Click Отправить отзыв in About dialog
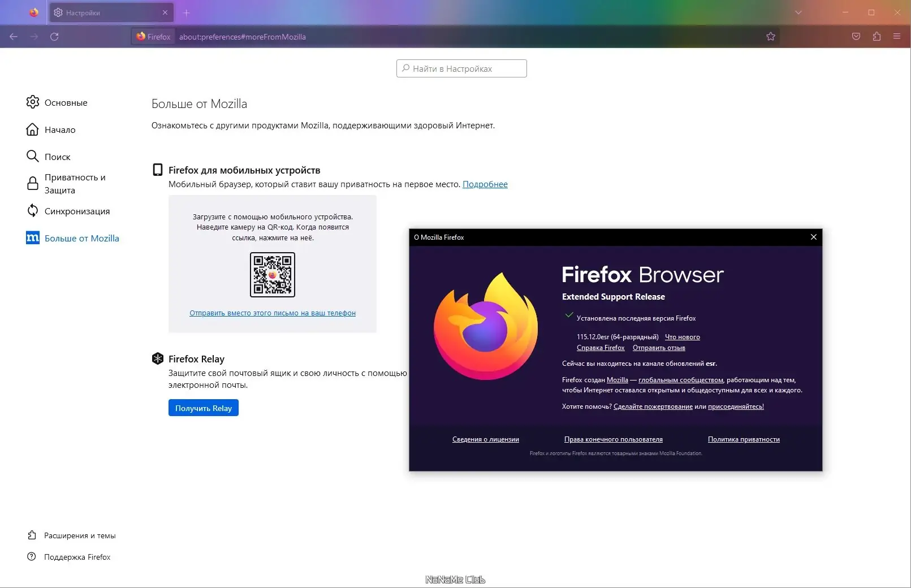911x588 pixels. pyautogui.click(x=659, y=348)
